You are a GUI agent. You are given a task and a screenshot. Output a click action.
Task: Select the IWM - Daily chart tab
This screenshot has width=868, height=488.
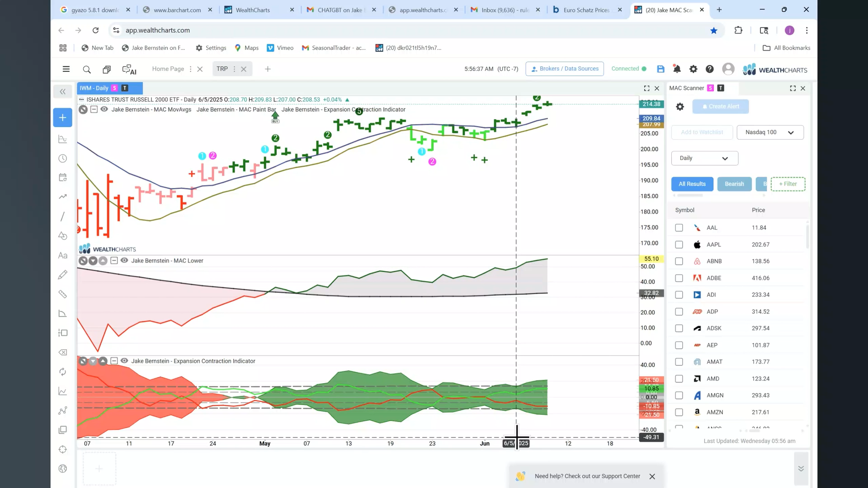109,88
